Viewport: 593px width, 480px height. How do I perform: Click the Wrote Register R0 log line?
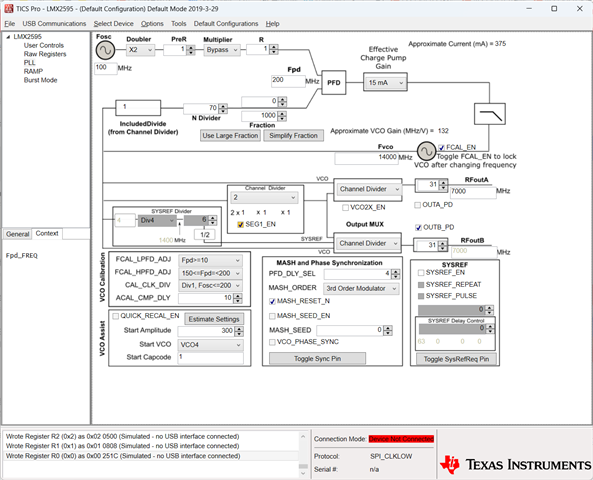point(123,456)
